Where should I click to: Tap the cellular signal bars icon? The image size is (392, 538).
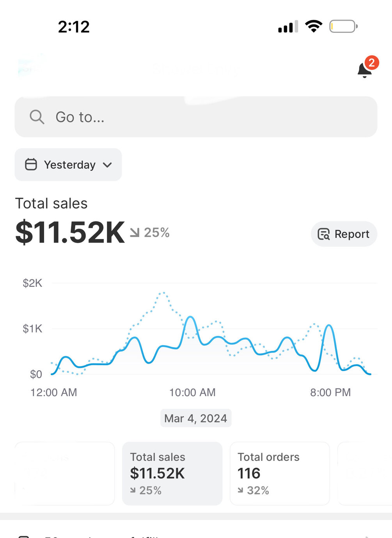point(288,27)
